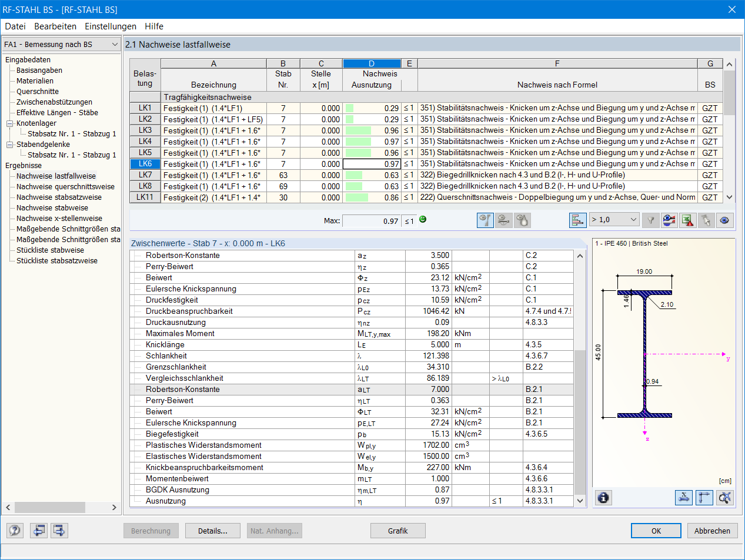Click Maximales Moment value 198.20
Screen dimensions: 745x560
(x=429, y=334)
